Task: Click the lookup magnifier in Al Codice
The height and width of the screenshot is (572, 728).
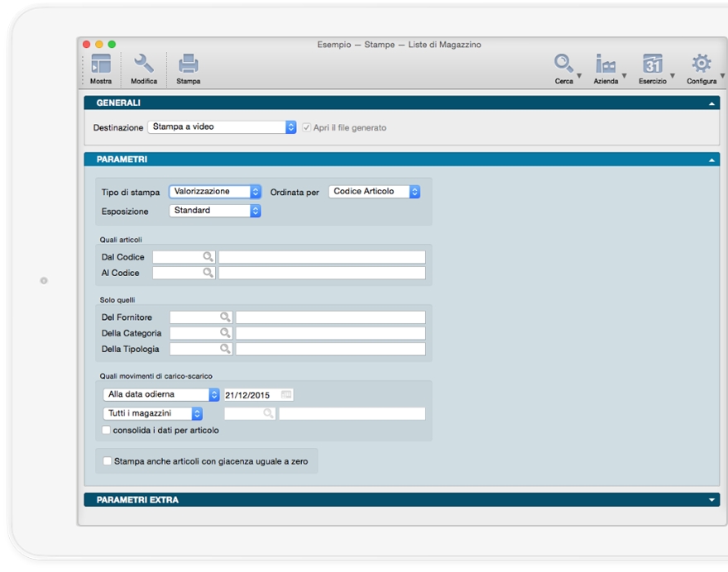Action: [x=208, y=272]
